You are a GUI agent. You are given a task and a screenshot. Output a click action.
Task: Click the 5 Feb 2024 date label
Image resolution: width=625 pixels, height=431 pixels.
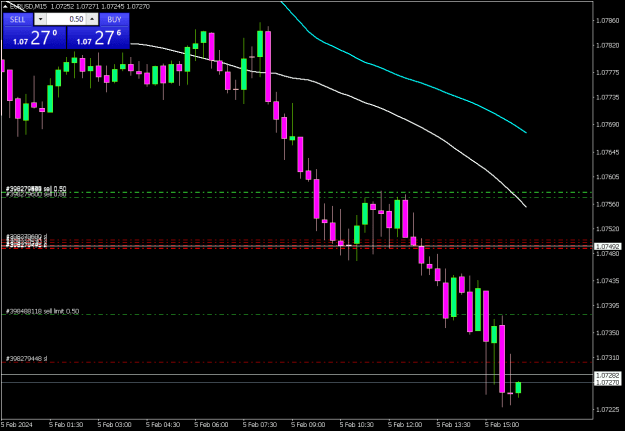(17, 425)
